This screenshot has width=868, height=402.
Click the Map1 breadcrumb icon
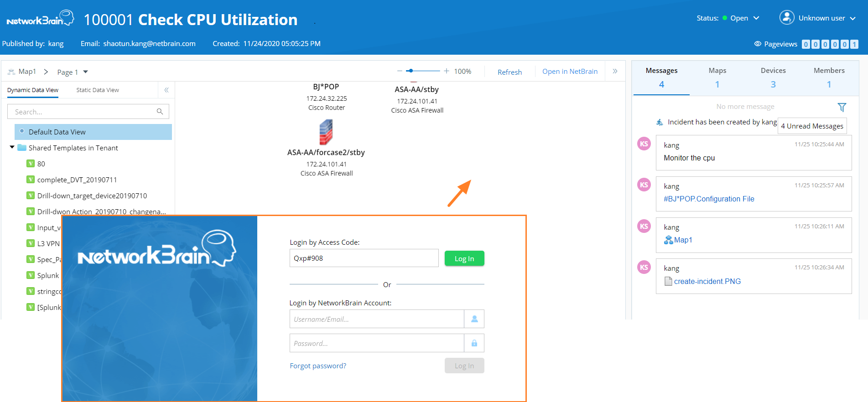(x=11, y=72)
